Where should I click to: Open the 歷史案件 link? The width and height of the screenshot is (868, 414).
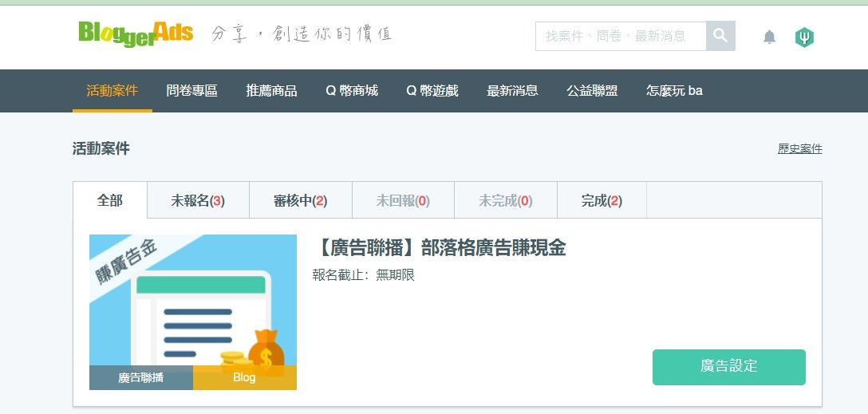(800, 149)
